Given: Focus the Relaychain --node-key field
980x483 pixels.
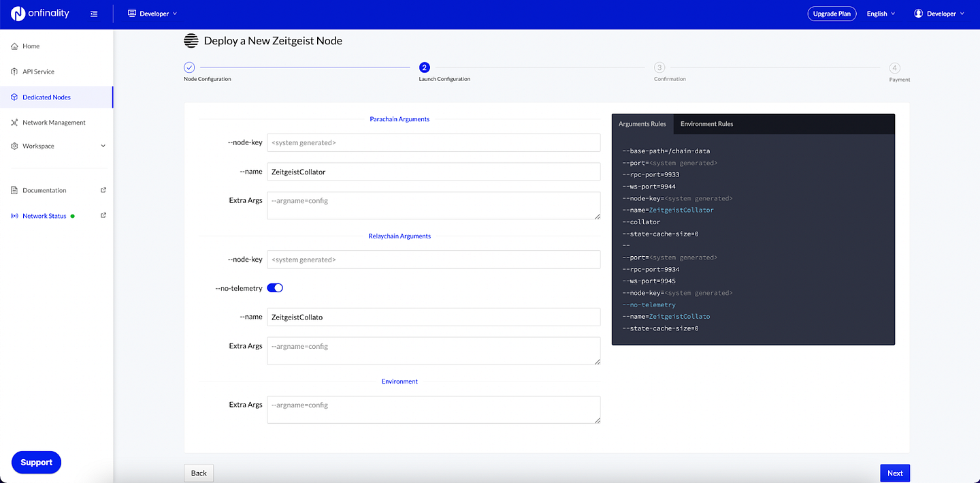Looking at the screenshot, I should coord(434,260).
